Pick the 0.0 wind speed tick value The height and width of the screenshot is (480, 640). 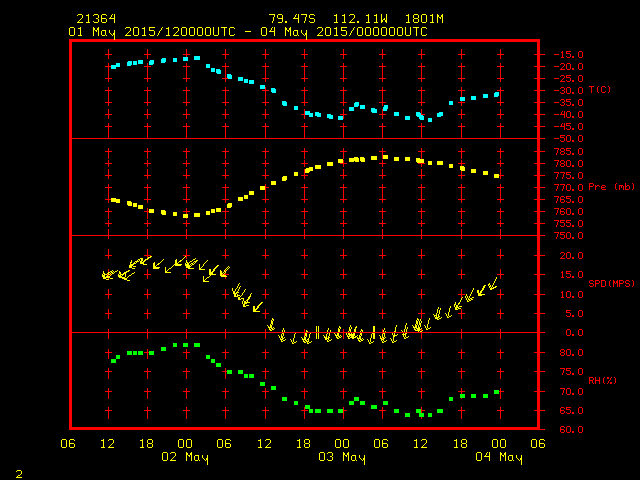coord(575,333)
